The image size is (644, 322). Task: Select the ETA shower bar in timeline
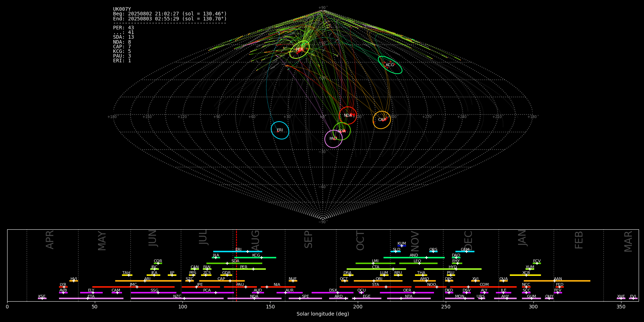pos(91,298)
